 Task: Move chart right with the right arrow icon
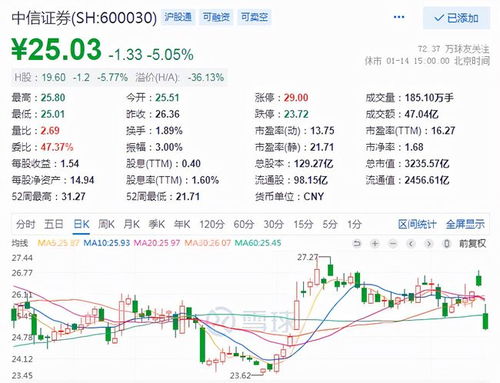coord(429,244)
